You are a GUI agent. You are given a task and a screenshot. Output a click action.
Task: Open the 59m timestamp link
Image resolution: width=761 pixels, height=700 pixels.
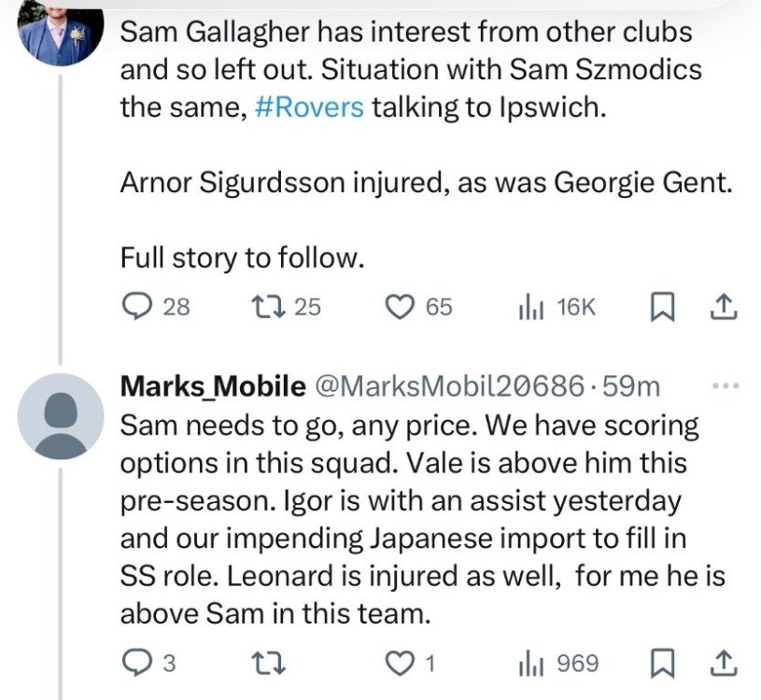pos(632,385)
